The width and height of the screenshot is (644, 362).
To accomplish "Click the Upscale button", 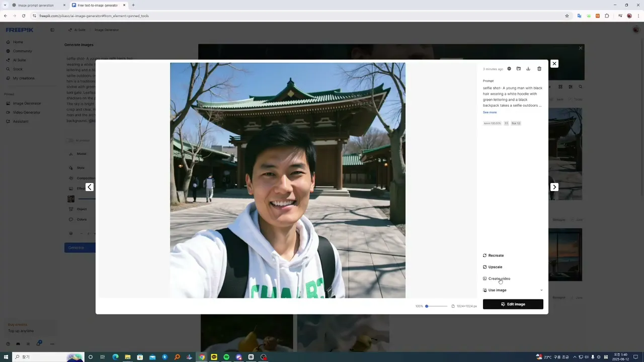I will point(493,267).
